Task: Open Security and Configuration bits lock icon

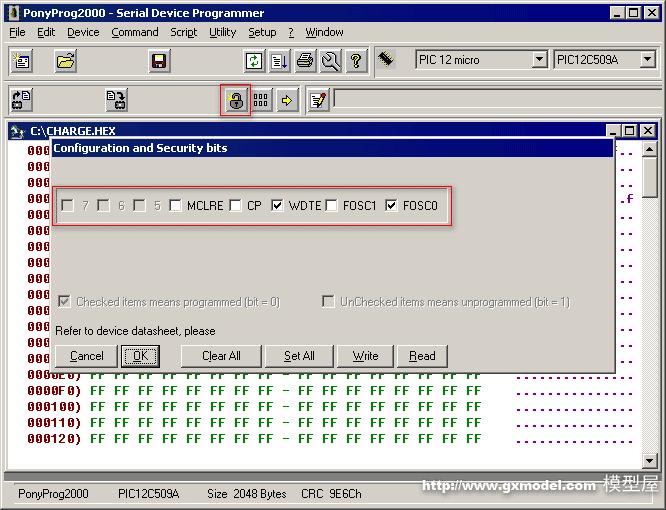Action: tap(235, 100)
